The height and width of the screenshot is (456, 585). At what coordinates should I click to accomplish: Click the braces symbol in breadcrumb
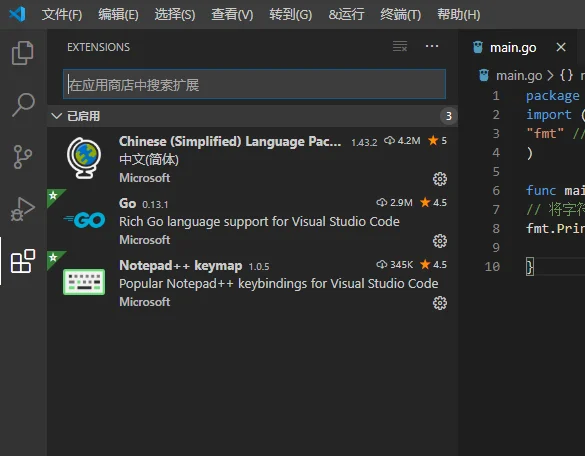[x=566, y=75]
